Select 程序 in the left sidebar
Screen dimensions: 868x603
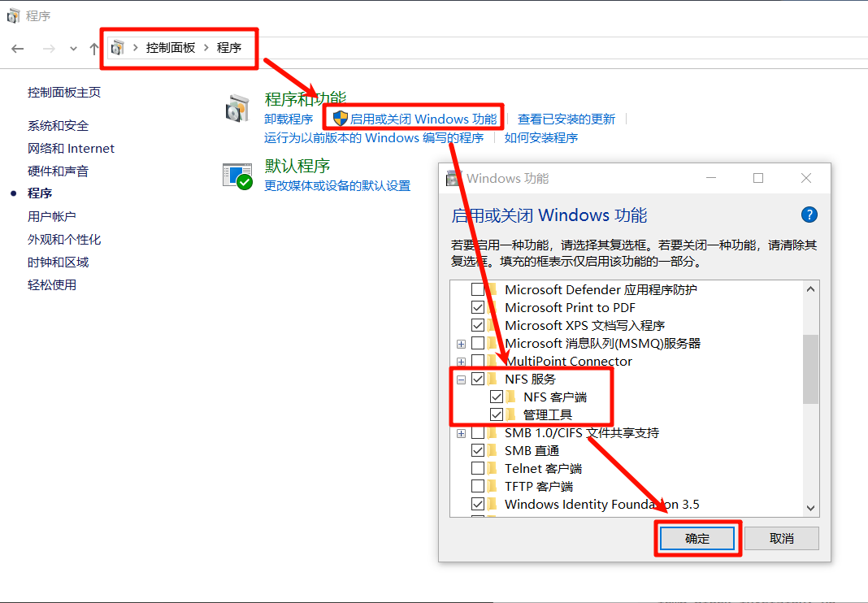coord(40,193)
